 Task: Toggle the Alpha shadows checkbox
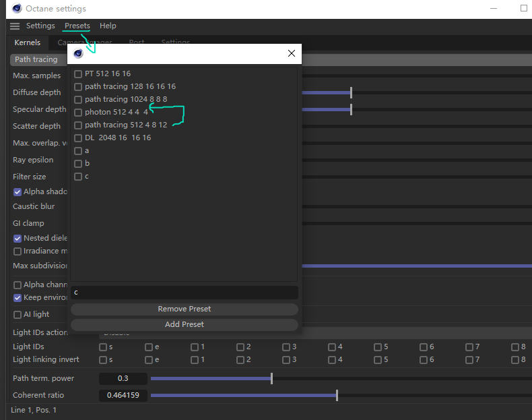(x=18, y=192)
